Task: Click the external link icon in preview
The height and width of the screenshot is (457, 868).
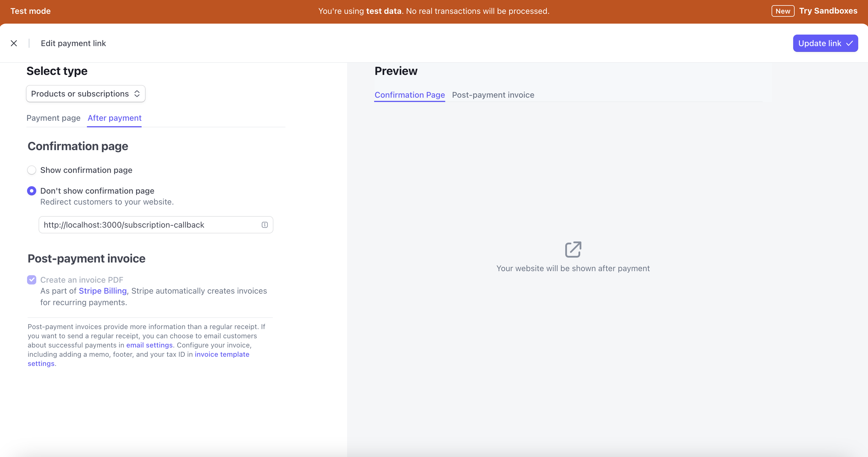Action: tap(572, 250)
